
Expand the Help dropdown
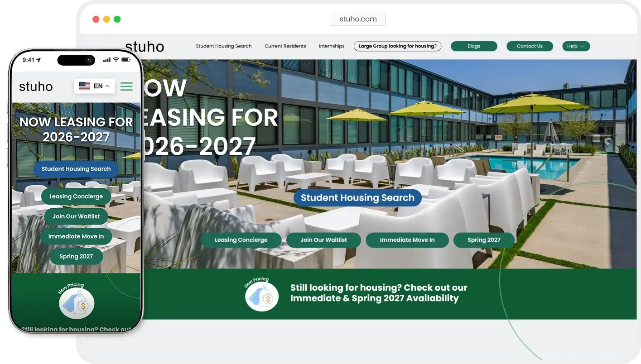coord(576,46)
